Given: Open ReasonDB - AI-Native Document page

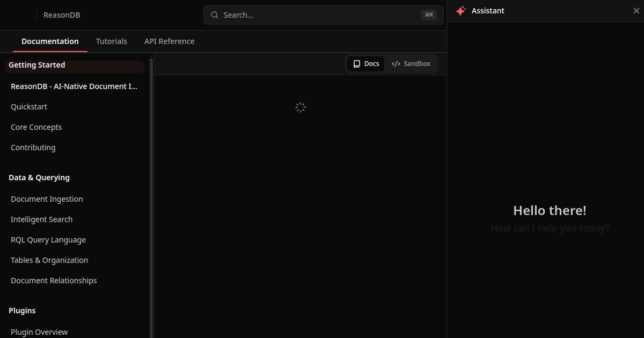Looking at the screenshot, I should click(74, 86).
